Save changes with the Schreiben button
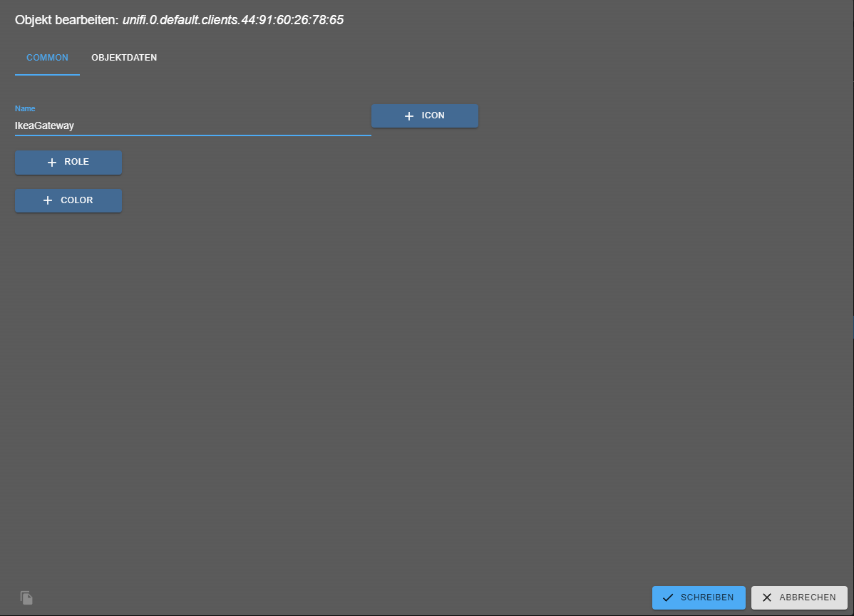The width and height of the screenshot is (854, 616). [699, 597]
